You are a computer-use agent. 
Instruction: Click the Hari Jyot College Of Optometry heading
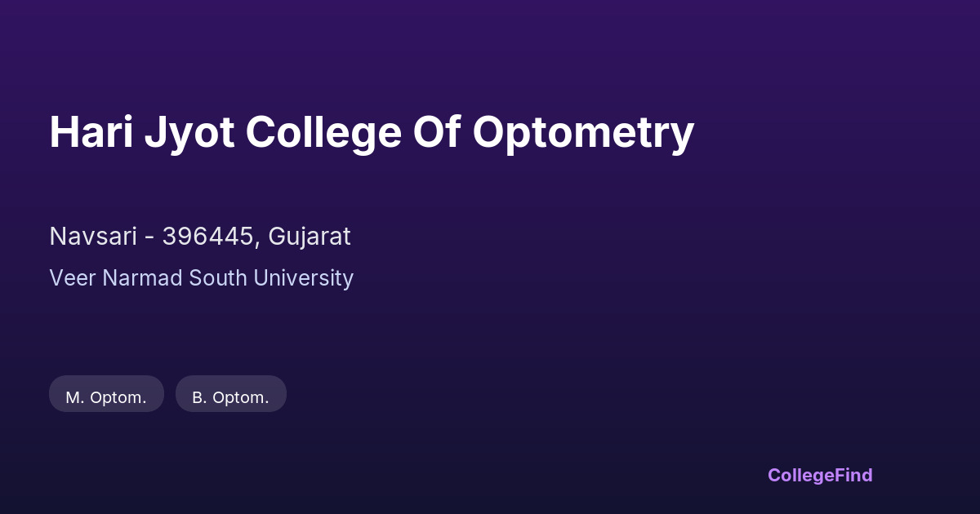372,132
